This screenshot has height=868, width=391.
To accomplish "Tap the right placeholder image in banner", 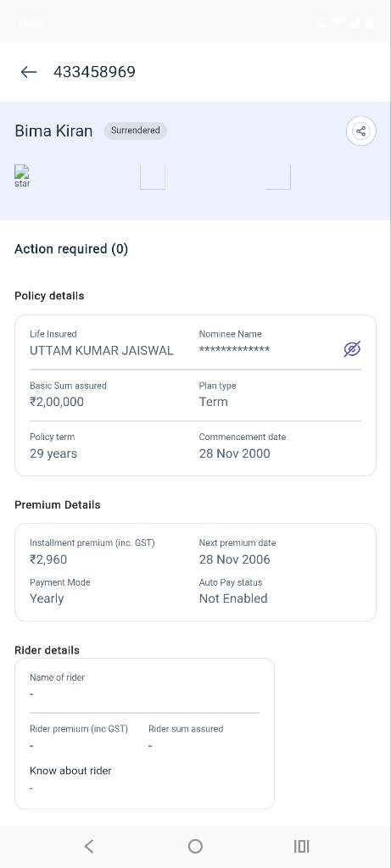I will (278, 177).
